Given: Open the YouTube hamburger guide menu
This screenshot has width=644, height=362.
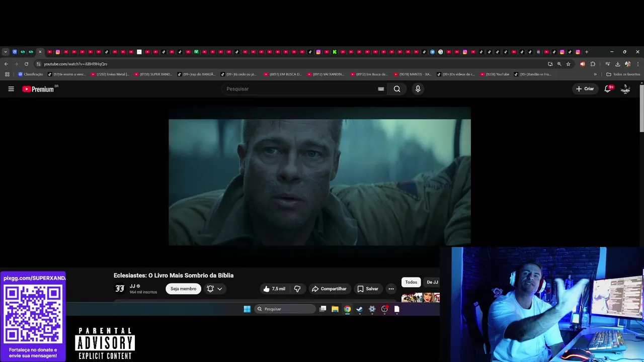Looking at the screenshot, I should tap(11, 89).
